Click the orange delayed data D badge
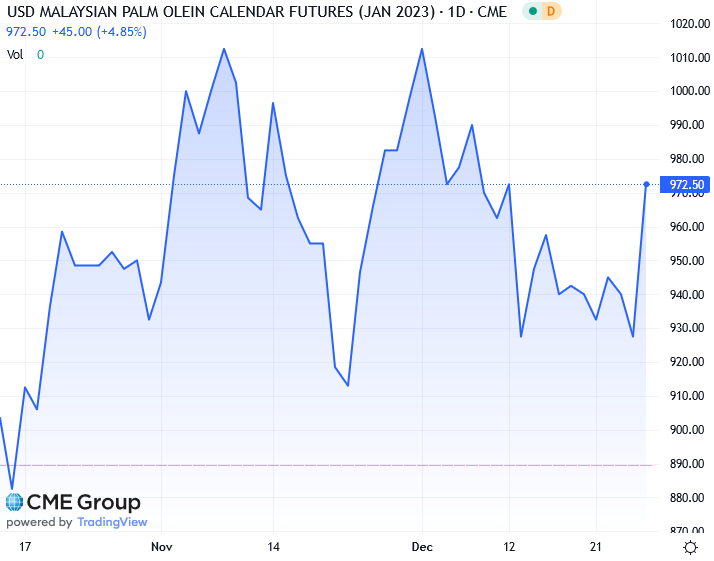 point(551,11)
